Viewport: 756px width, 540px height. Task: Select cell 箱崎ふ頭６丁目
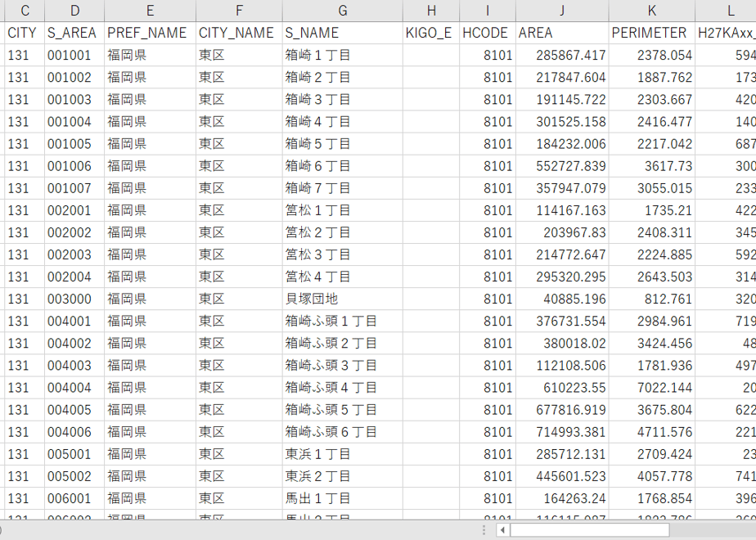(342, 432)
